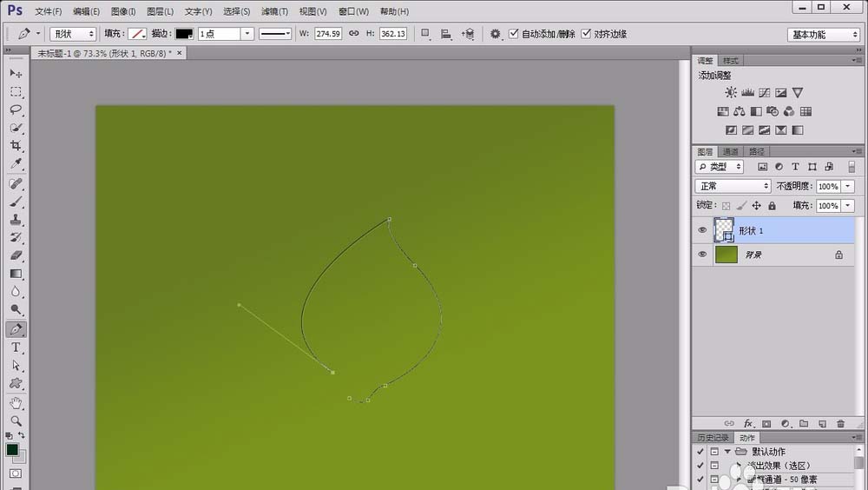Disable the 对齐边缘 checkbox
The width and height of the screenshot is (868, 490).
pos(586,34)
